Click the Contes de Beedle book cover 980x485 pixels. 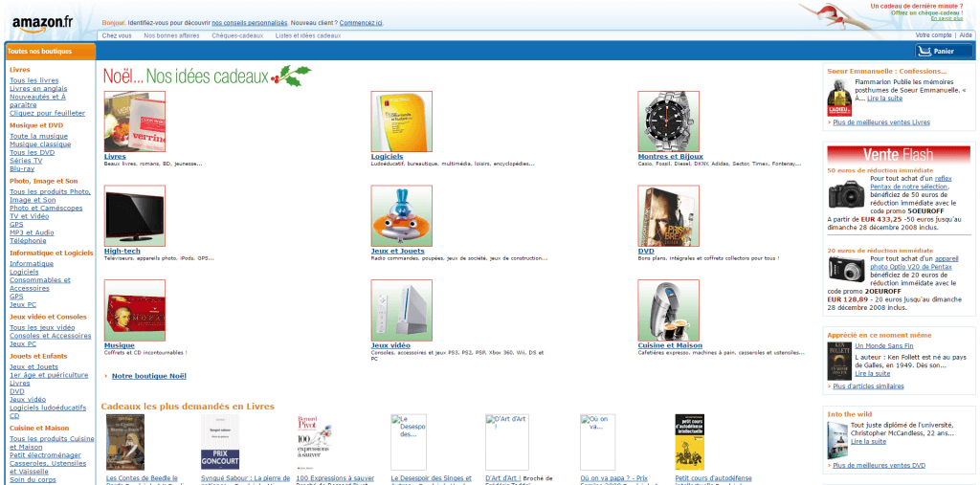point(125,442)
